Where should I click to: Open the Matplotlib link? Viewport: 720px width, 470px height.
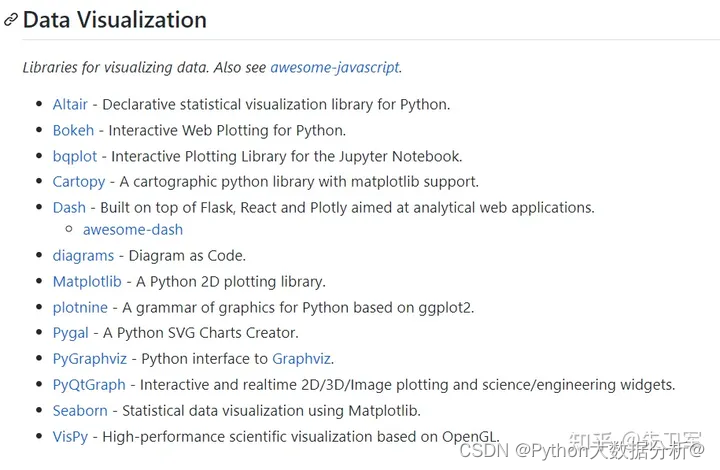[87, 282]
